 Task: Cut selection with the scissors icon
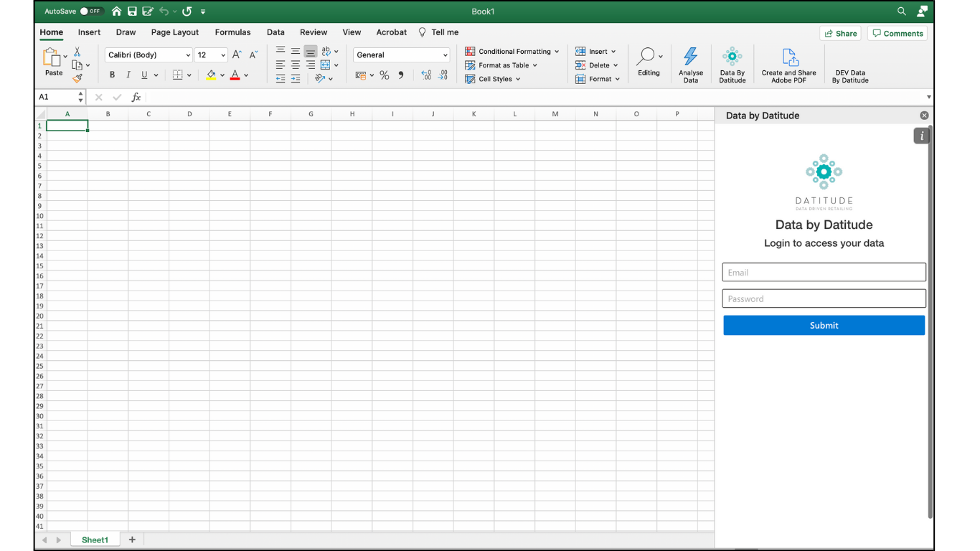click(x=77, y=52)
